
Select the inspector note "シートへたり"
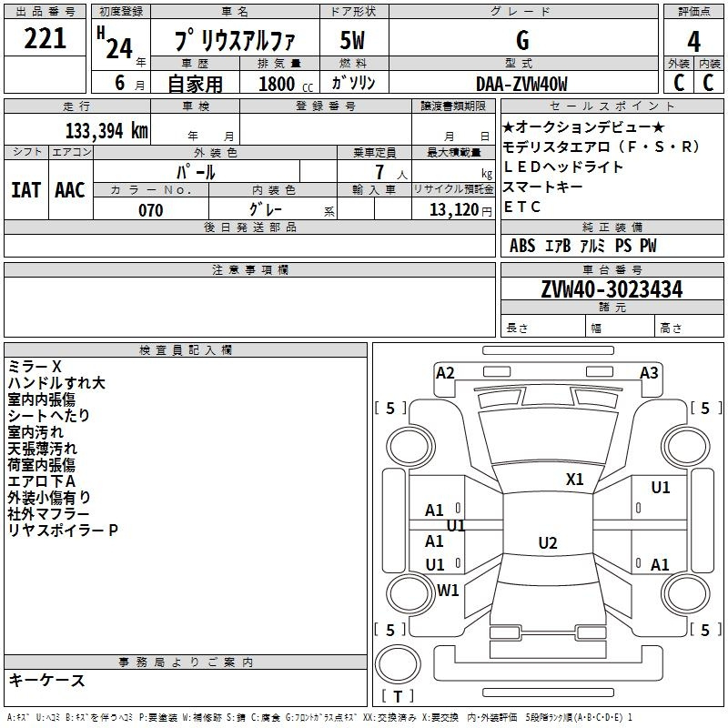point(49,416)
